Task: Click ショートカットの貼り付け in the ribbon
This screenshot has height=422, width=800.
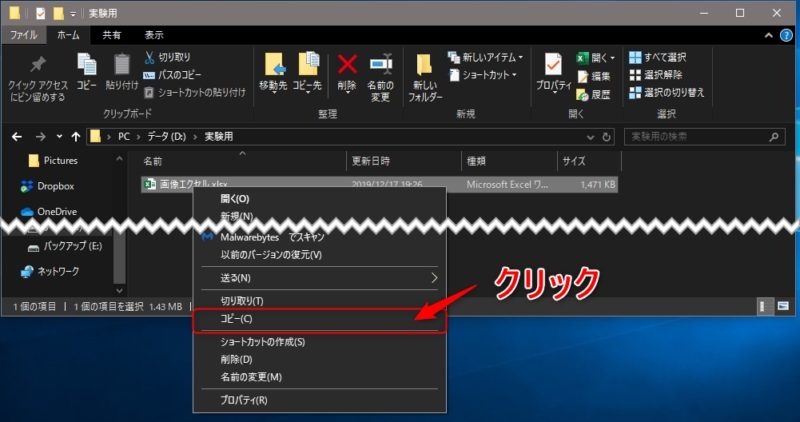Action: click(194, 92)
